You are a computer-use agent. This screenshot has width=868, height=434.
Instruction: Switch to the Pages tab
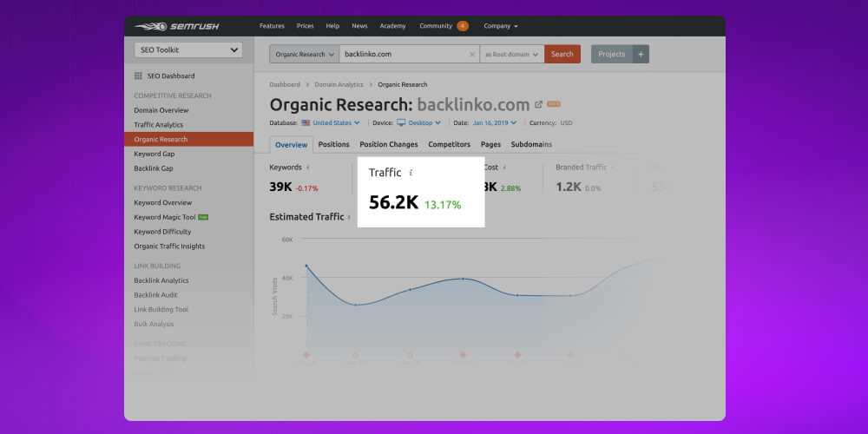coord(490,144)
